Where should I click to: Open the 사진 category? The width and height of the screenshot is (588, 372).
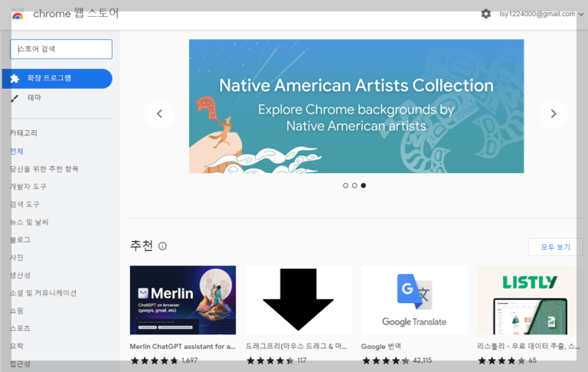point(17,257)
